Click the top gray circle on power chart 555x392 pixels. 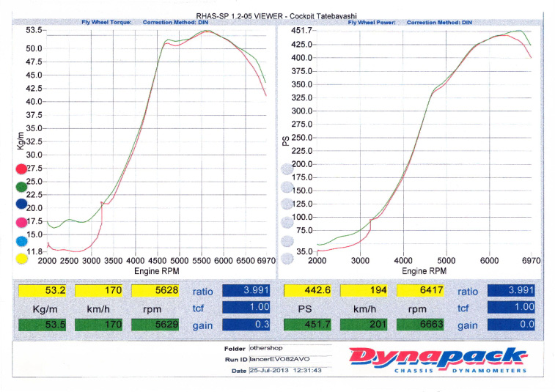[x=287, y=169]
